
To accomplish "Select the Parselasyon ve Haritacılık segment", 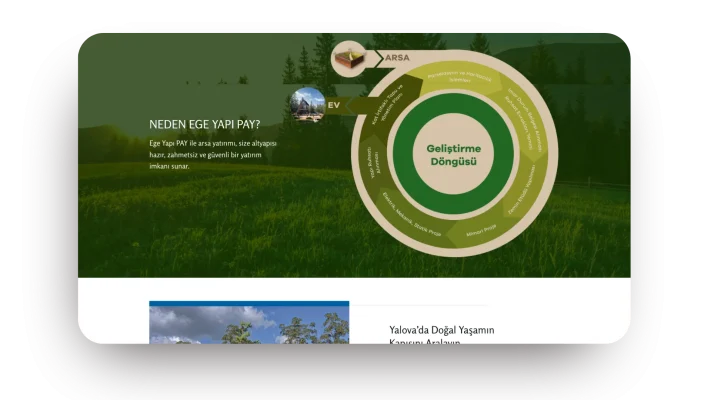I will coord(460,77).
